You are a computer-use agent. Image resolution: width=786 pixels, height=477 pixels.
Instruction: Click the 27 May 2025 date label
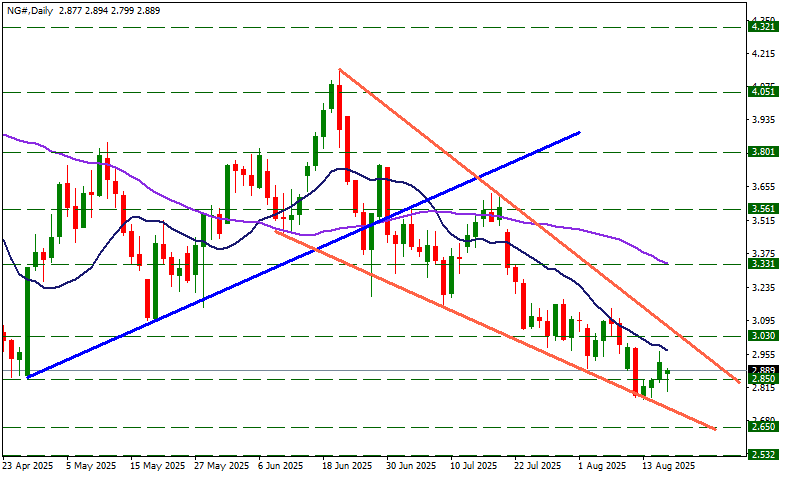coord(221,466)
